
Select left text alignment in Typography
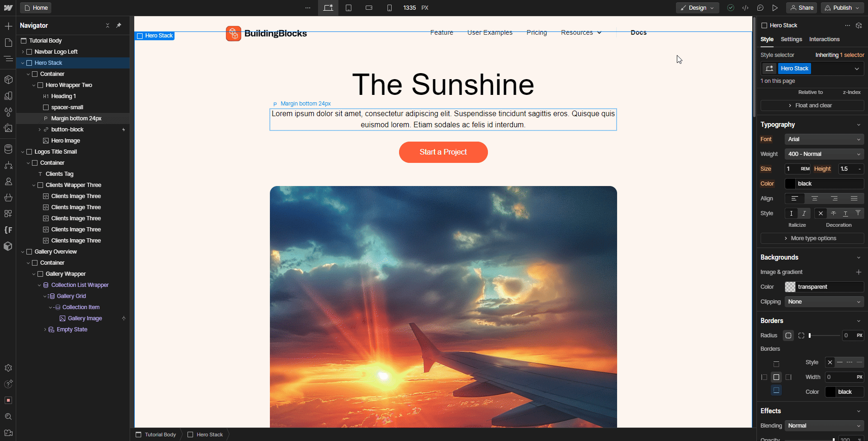coord(795,199)
